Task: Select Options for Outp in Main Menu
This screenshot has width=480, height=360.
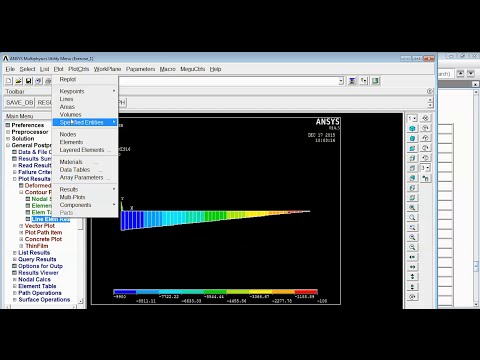Action: [x=40, y=266]
